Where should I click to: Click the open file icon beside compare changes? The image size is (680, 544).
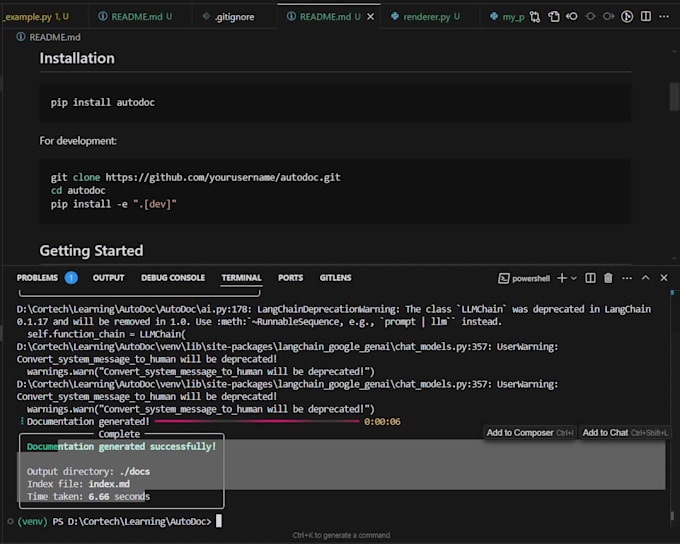pos(554,16)
